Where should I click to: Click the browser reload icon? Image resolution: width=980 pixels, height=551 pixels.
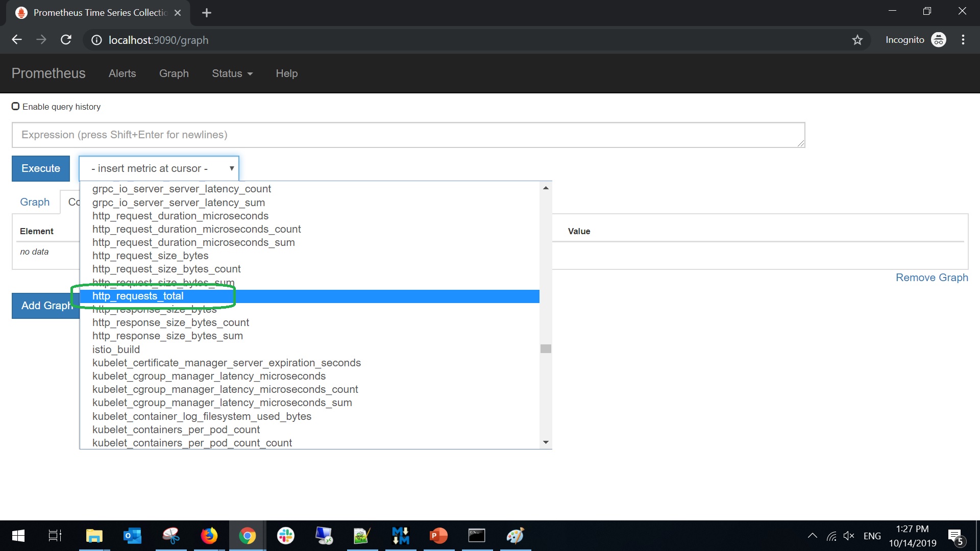[66, 40]
